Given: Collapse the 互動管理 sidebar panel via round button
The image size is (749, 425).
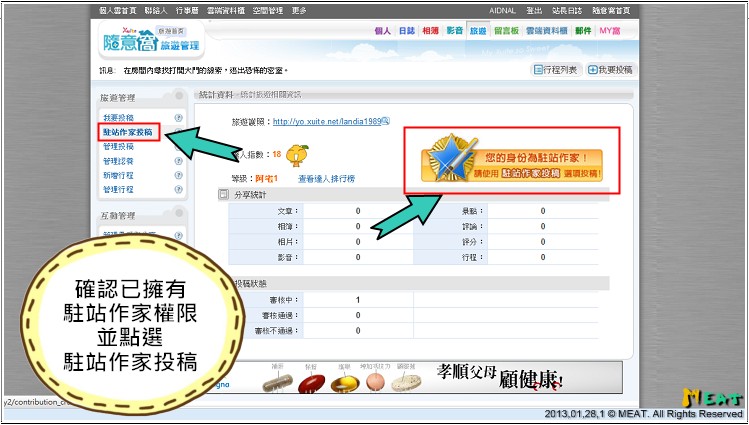Looking at the screenshot, I should pos(179,213).
